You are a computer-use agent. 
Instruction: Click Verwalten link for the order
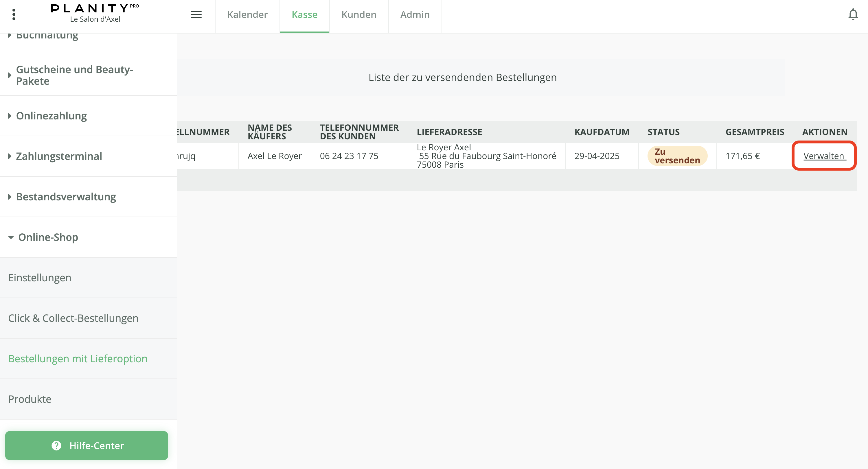coord(824,156)
